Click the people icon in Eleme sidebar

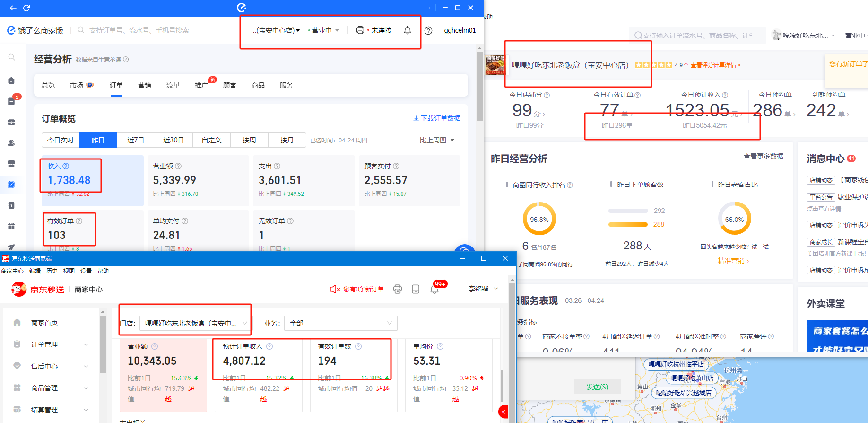coord(11,143)
